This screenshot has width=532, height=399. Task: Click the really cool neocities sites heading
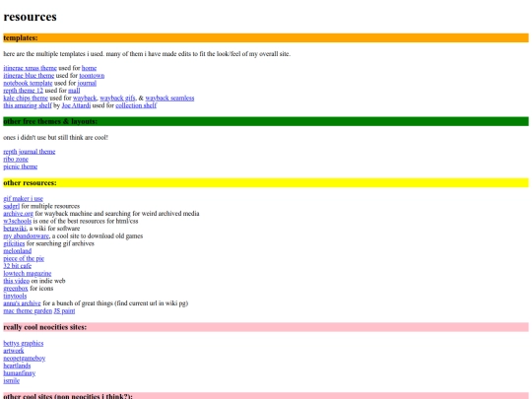tap(266, 327)
